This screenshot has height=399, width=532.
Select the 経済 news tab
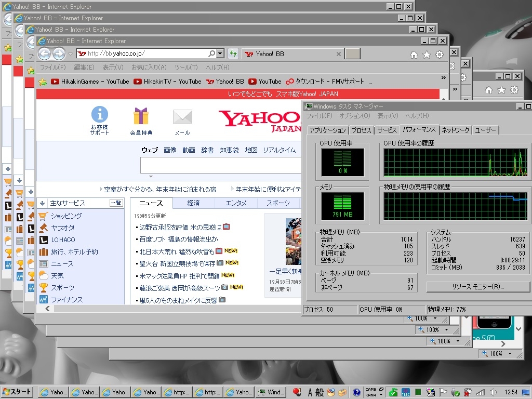pos(193,203)
